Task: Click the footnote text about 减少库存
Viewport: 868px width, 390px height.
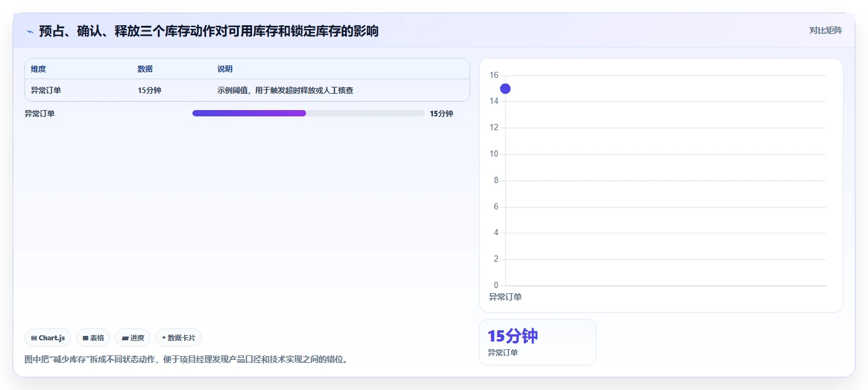Action: click(186, 360)
